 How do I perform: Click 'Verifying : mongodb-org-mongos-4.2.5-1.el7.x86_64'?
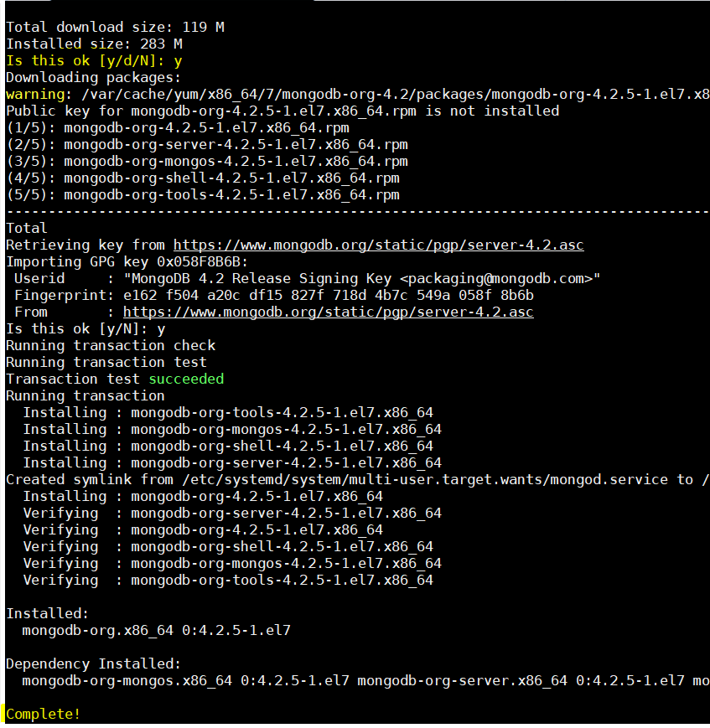(x=232, y=563)
